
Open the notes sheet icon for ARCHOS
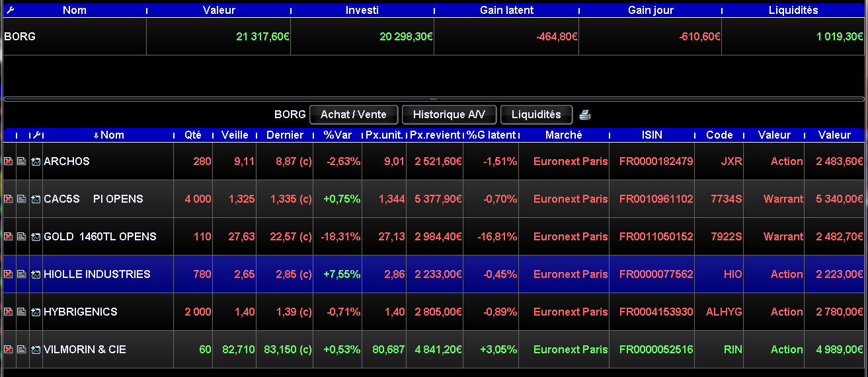[22, 162]
